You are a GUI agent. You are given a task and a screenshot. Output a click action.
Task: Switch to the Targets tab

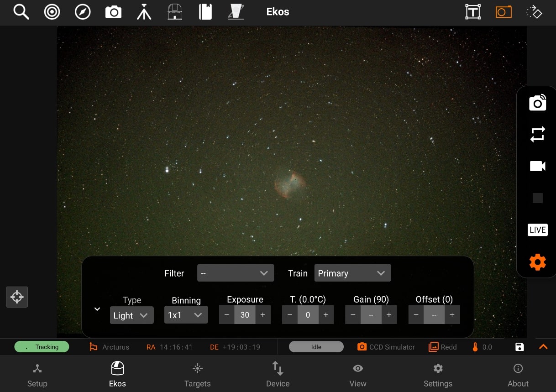[x=198, y=375]
